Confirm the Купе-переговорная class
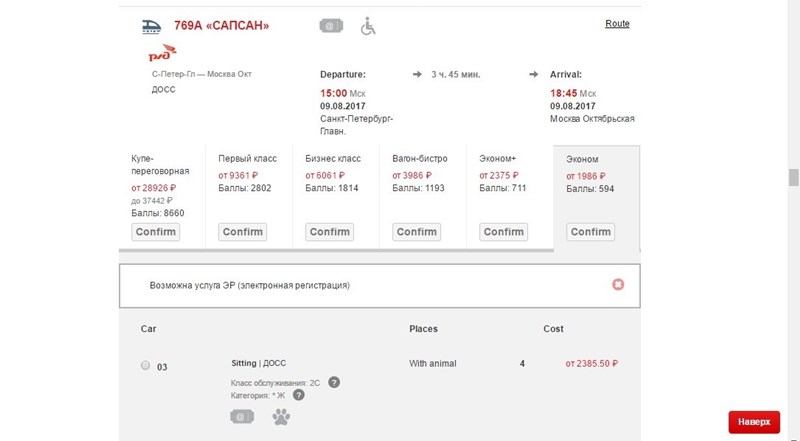 pyautogui.click(x=155, y=232)
